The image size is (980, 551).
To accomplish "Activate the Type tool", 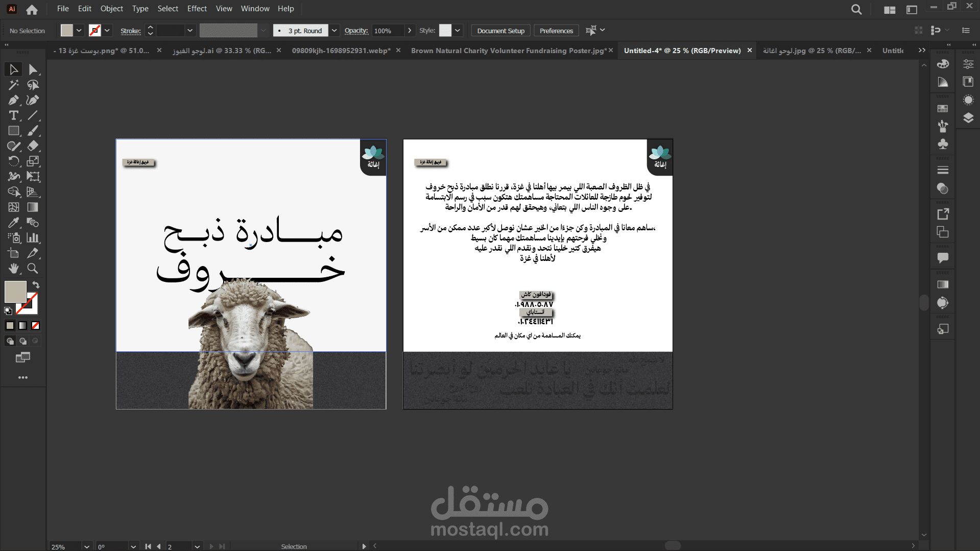I will click(x=14, y=115).
